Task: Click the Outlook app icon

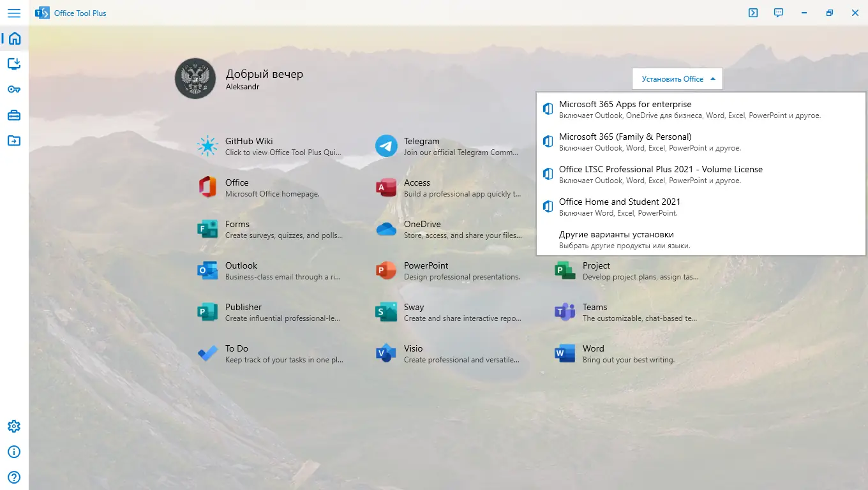Action: 207,271
